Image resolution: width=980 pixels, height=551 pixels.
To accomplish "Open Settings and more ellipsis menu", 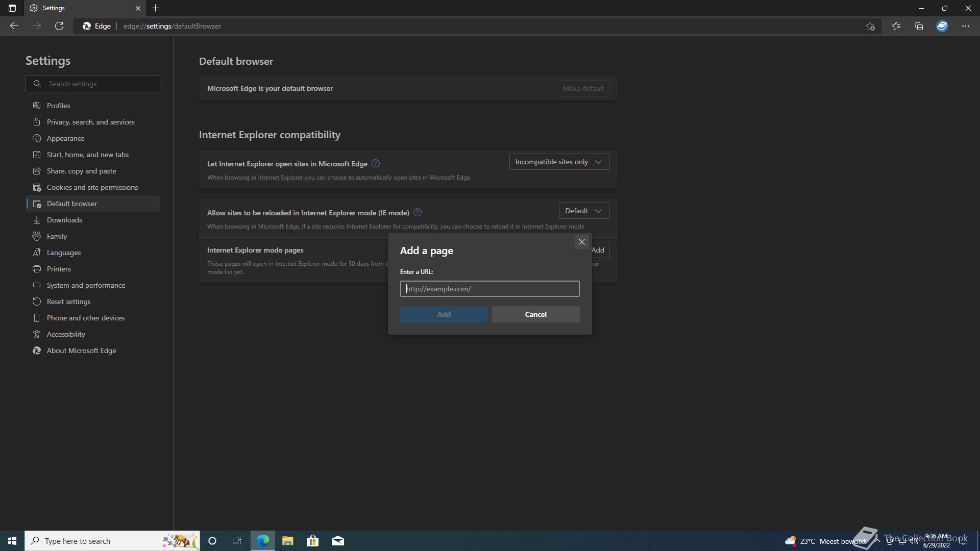I will tap(966, 26).
